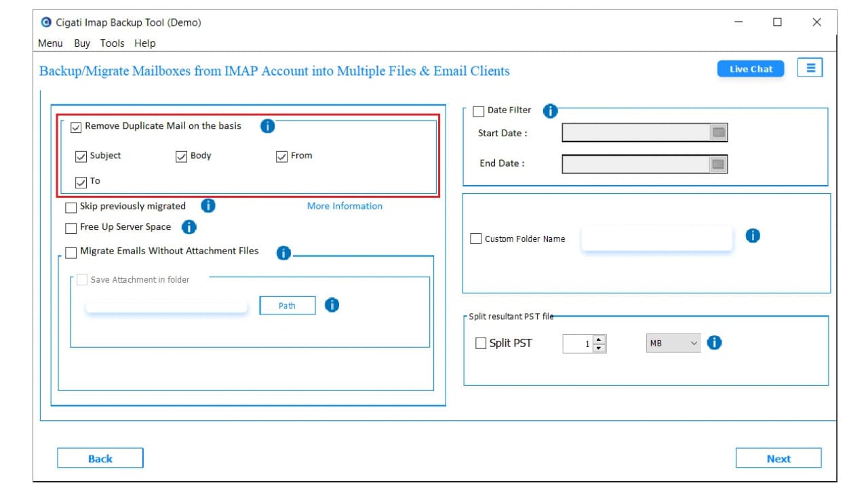The image size is (868, 488).
Task: Uncheck Remove Duplicate Mail on the basis
Action: 76,127
